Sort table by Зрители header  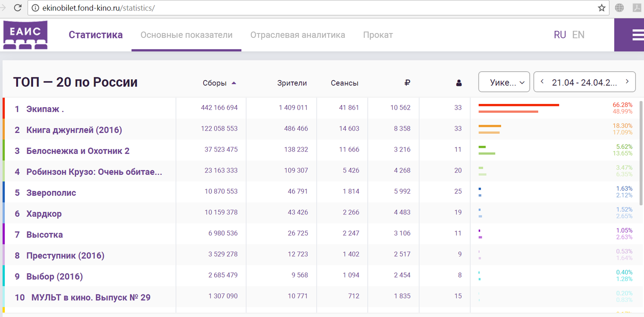[292, 83]
